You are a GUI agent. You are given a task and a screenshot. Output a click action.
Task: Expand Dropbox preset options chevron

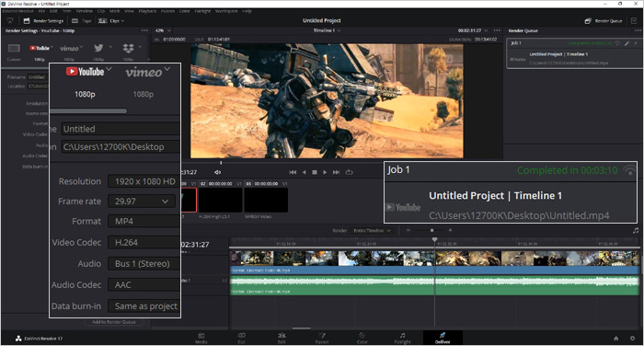(x=140, y=47)
